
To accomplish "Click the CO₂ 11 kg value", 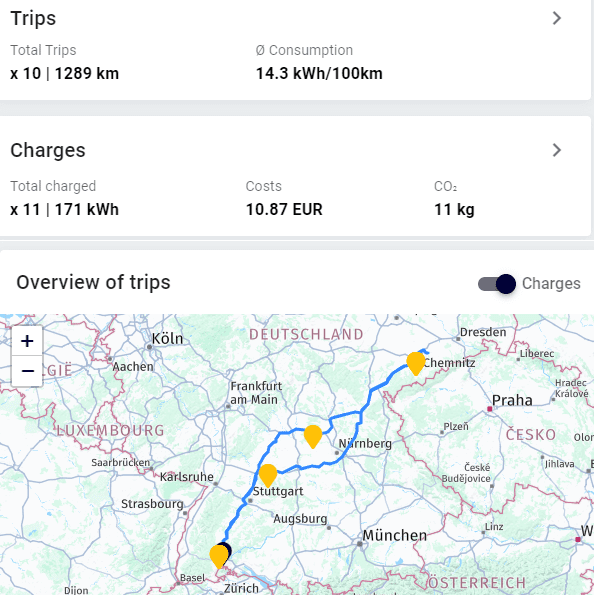I will (454, 209).
